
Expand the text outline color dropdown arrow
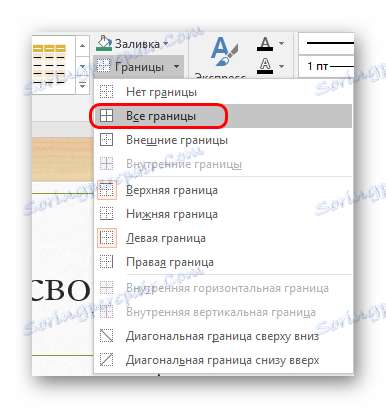tap(282, 66)
